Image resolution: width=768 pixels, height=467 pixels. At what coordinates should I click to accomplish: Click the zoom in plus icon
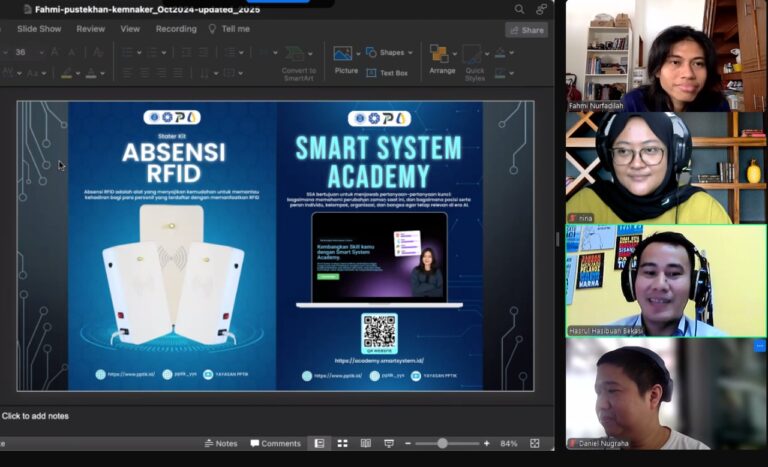click(486, 443)
